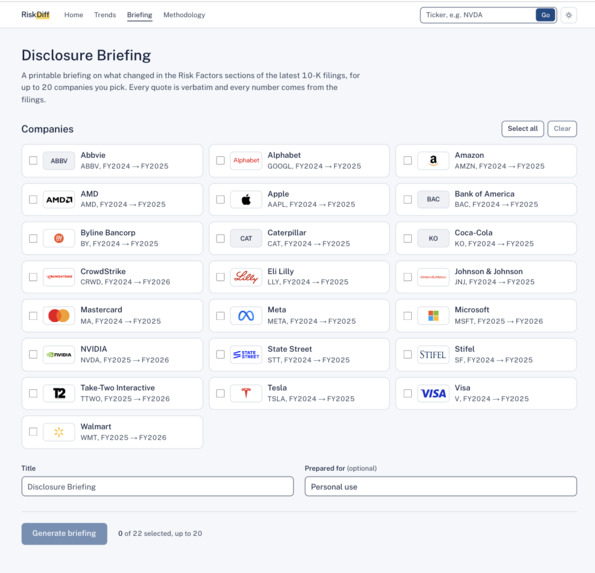Click the Eli Lilly script logo
595x573 pixels.
[246, 277]
